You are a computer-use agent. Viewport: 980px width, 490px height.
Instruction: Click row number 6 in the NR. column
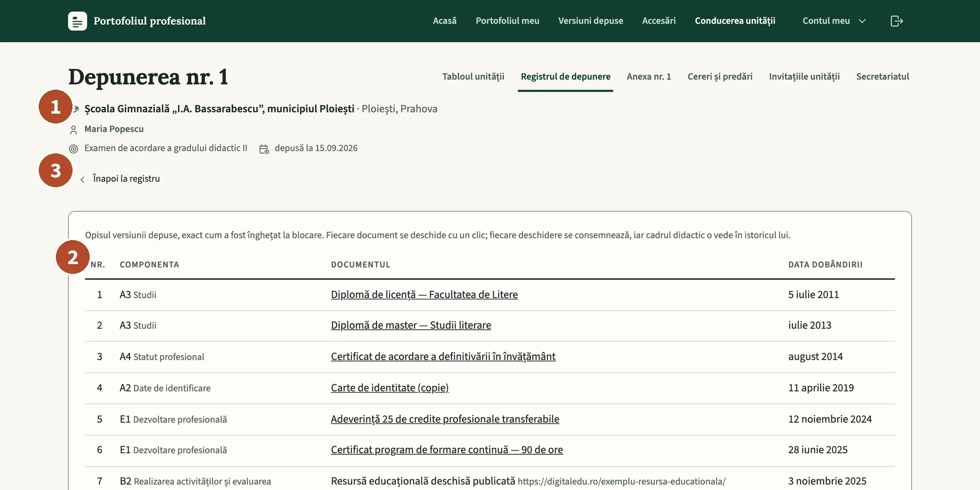99,450
